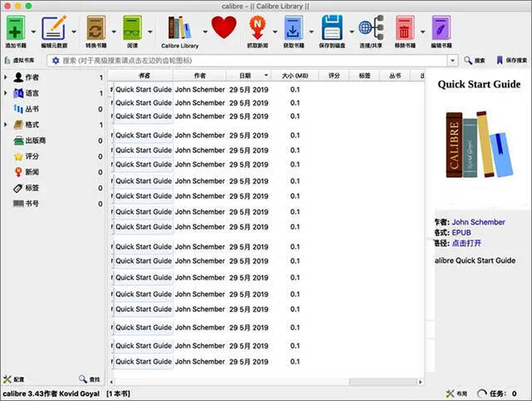This screenshot has height=401, width=532.
Task: Sort by the 书名 (Title) column header
Action: pyautogui.click(x=145, y=76)
